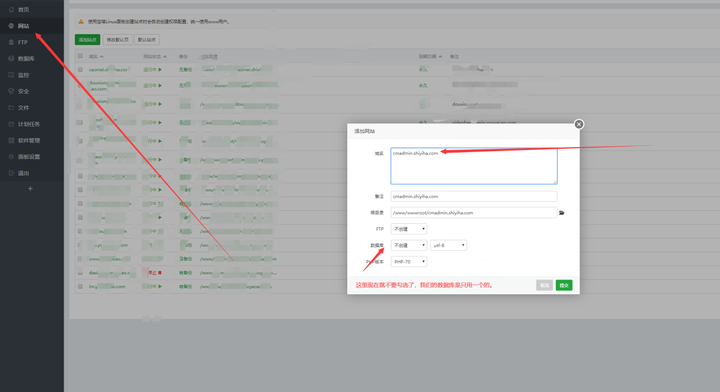The image size is (720, 392).
Task: Open the 数据库 database section in sidebar
Action: (x=22, y=58)
